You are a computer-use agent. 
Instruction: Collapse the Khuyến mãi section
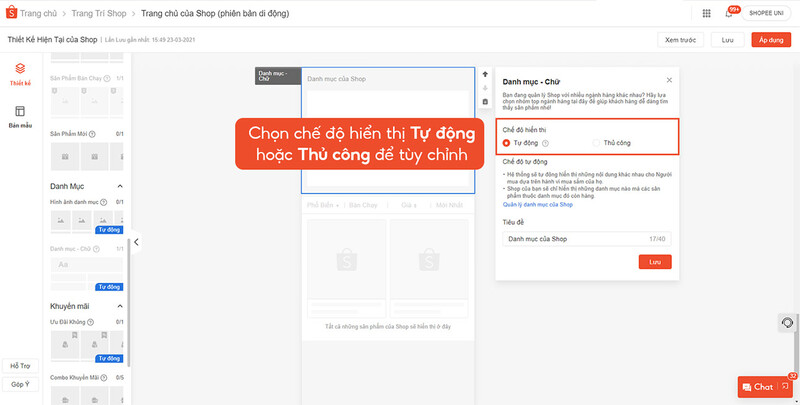(120, 306)
